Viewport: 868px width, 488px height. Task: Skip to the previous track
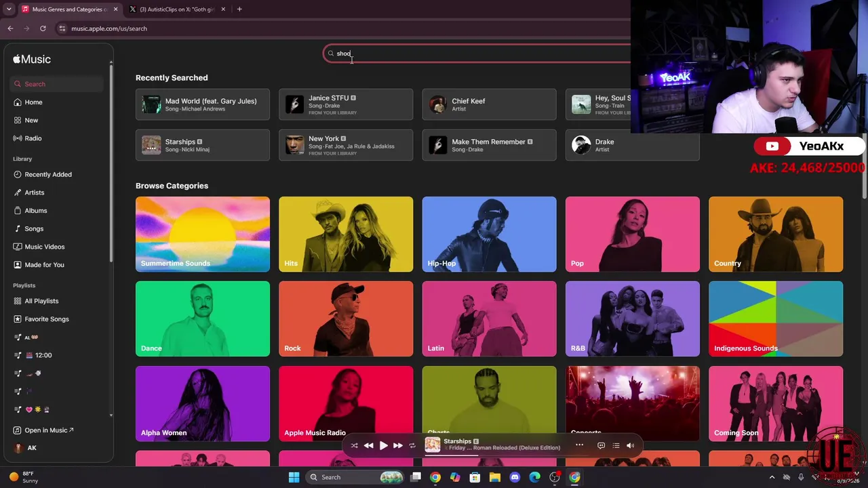click(368, 445)
